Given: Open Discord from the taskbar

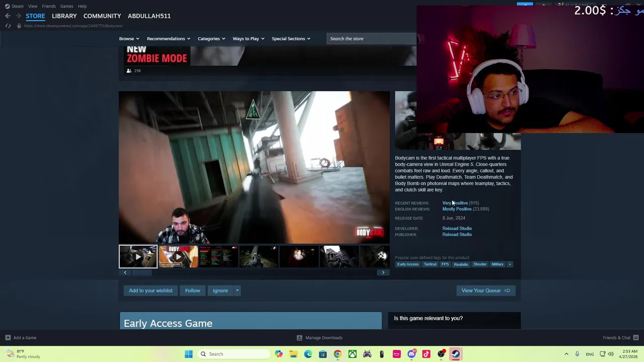Looking at the screenshot, I should point(412,354).
